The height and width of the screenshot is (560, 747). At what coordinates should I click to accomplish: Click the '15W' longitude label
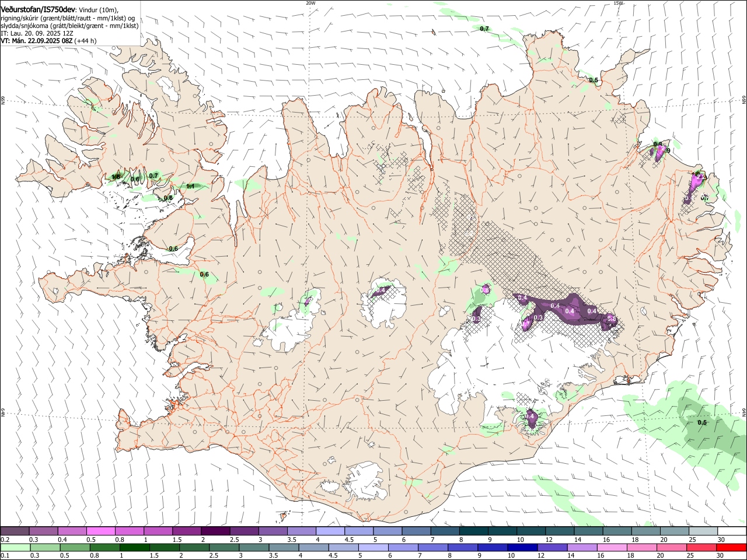click(x=618, y=3)
